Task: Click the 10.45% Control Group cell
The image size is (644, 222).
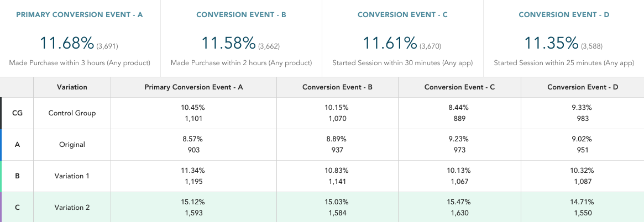Action: 193,108
